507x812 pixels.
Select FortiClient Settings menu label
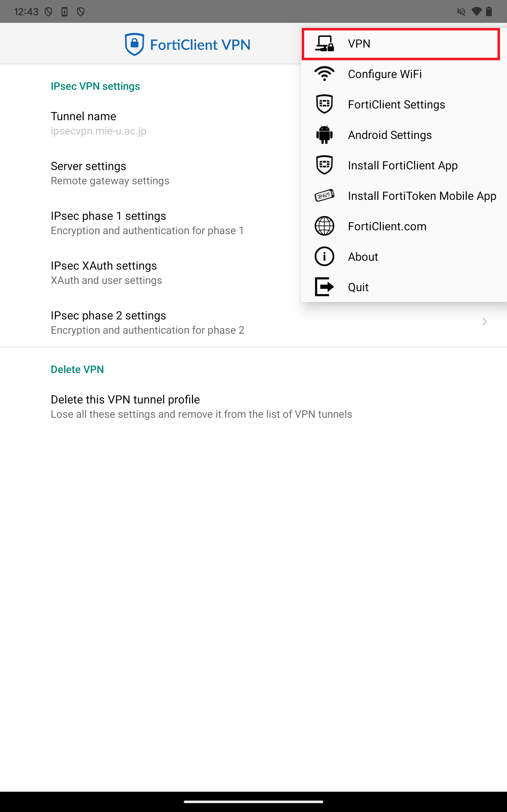[x=396, y=104]
